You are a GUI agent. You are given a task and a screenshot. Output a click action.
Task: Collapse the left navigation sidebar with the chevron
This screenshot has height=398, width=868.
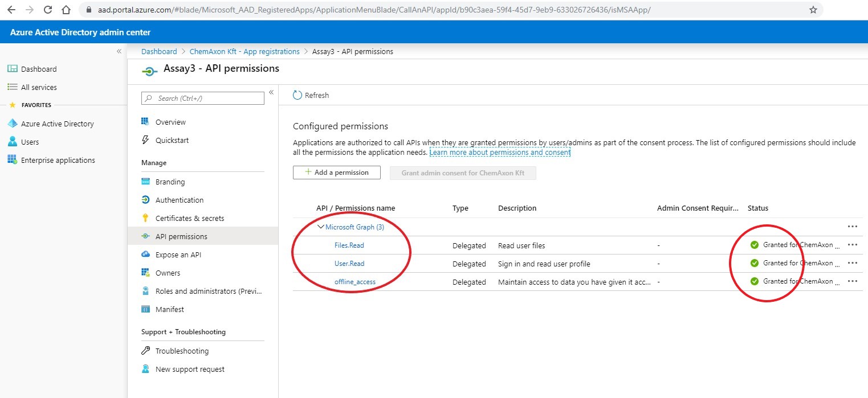point(119,51)
